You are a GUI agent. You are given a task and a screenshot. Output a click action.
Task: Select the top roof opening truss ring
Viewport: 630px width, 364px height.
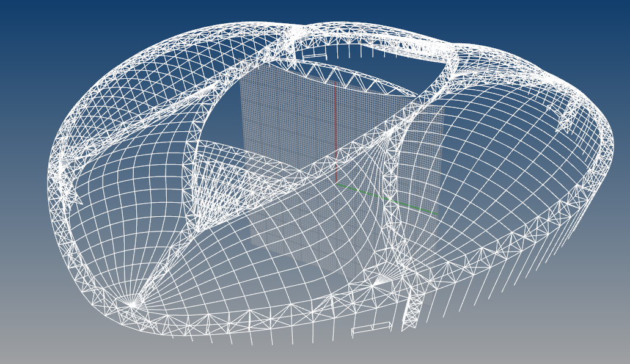coord(367,43)
